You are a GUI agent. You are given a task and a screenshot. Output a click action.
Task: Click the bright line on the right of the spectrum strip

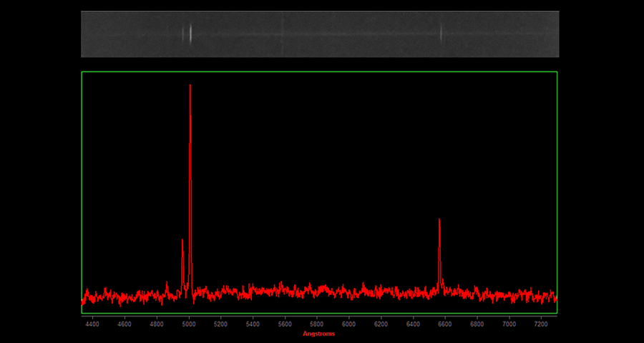coord(440,33)
